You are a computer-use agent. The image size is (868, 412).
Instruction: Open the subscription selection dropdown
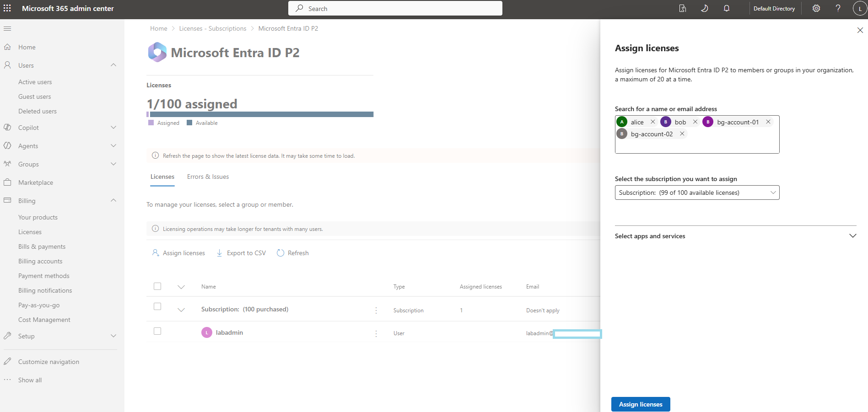[697, 193]
